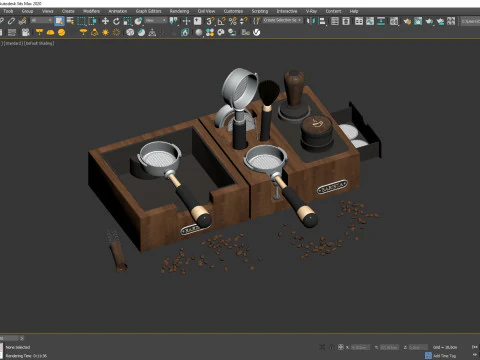
Task: Activate the Select and Scale tool
Action: [x=127, y=21]
